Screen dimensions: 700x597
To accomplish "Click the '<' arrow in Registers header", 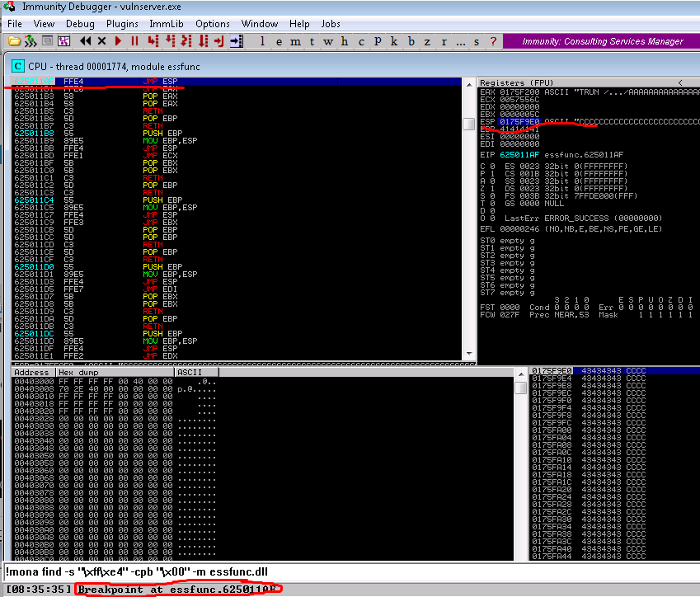I will pyautogui.click(x=680, y=82).
